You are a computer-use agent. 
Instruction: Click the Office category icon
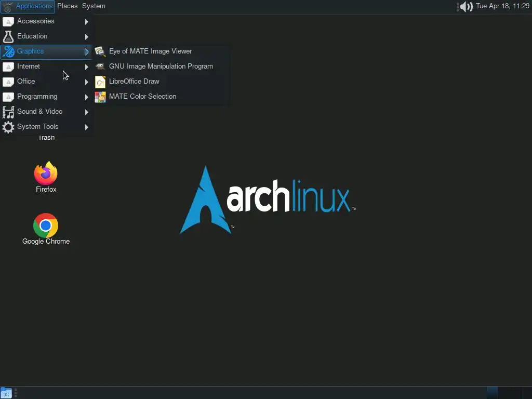[8, 82]
